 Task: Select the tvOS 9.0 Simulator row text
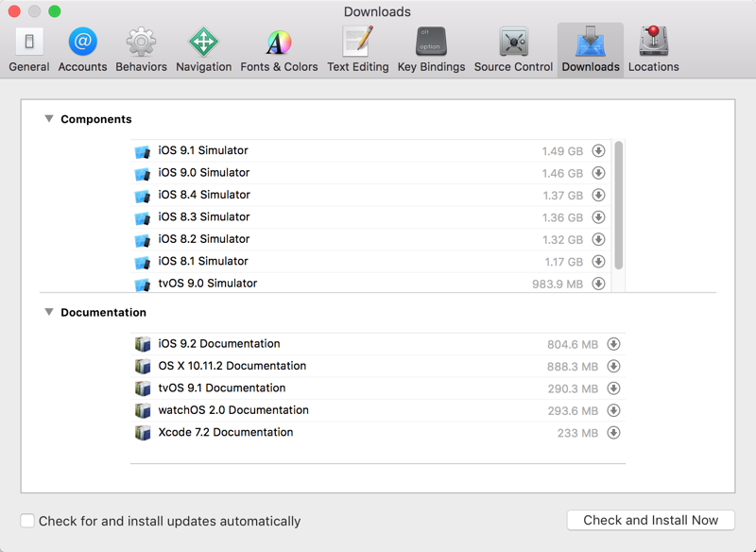coord(208,284)
